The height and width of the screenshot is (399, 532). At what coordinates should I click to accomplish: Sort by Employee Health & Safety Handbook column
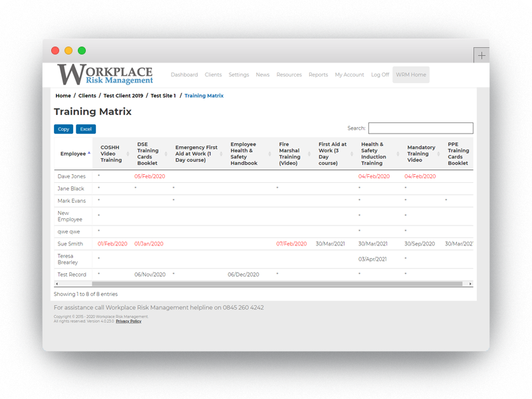[249, 154]
